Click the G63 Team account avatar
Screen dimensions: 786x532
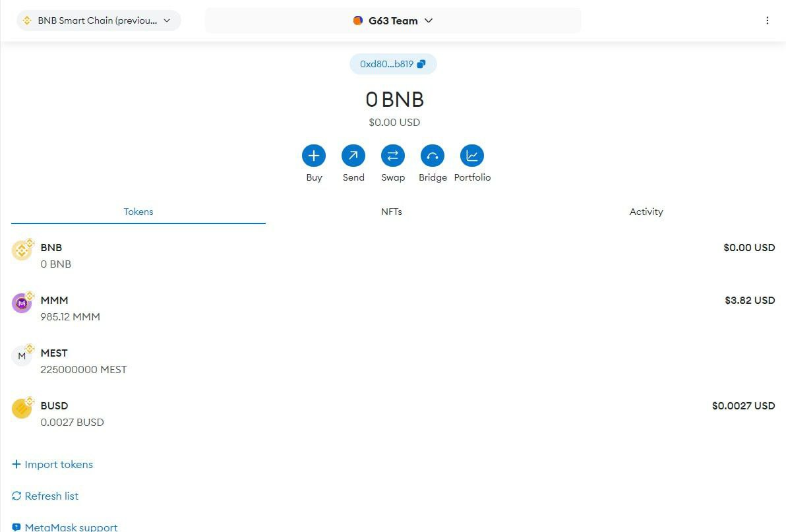(358, 20)
